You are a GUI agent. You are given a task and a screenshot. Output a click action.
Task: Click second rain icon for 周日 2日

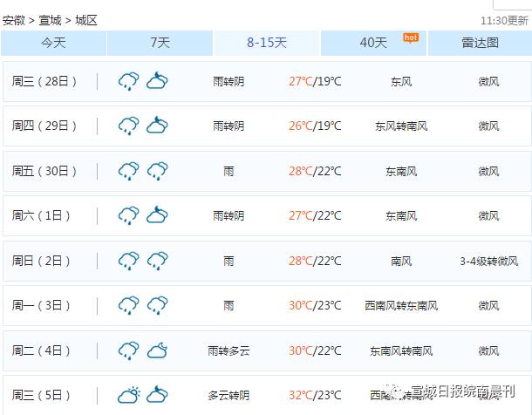pos(158,261)
